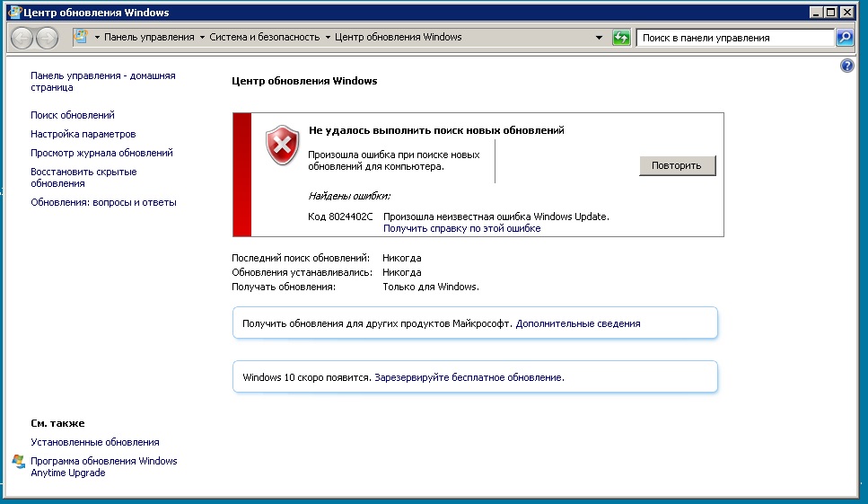Click the Forward navigation arrow

[47, 38]
